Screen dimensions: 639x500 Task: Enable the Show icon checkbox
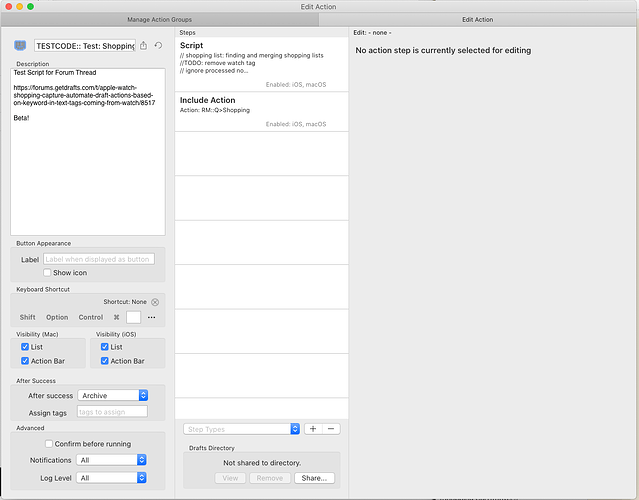pos(47,273)
